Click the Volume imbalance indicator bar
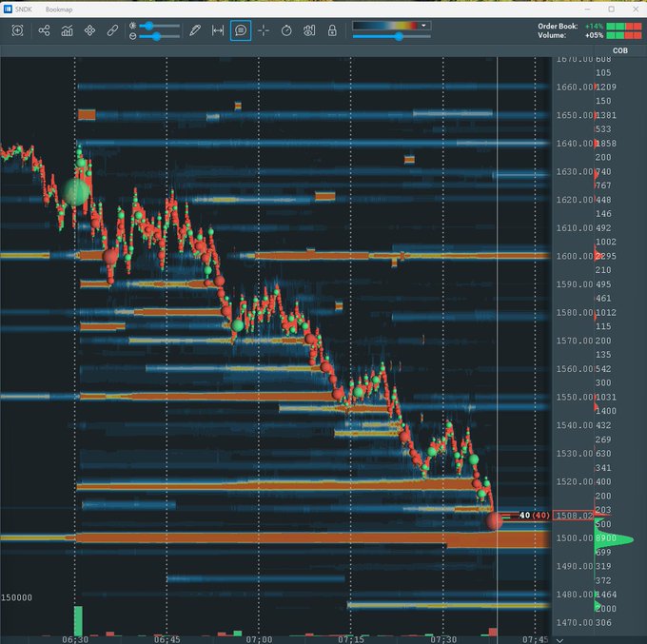Image resolution: width=647 pixels, height=644 pixels. (x=623, y=35)
